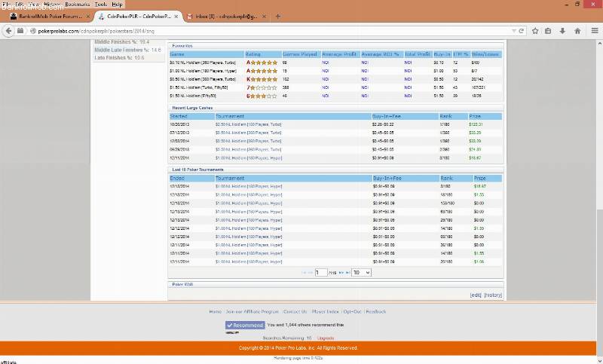Click Average ROI NOI in $1.00 Hyper favourites row
Image resolution: width=603 pixels, height=364 pixels.
pyautogui.click(x=365, y=71)
